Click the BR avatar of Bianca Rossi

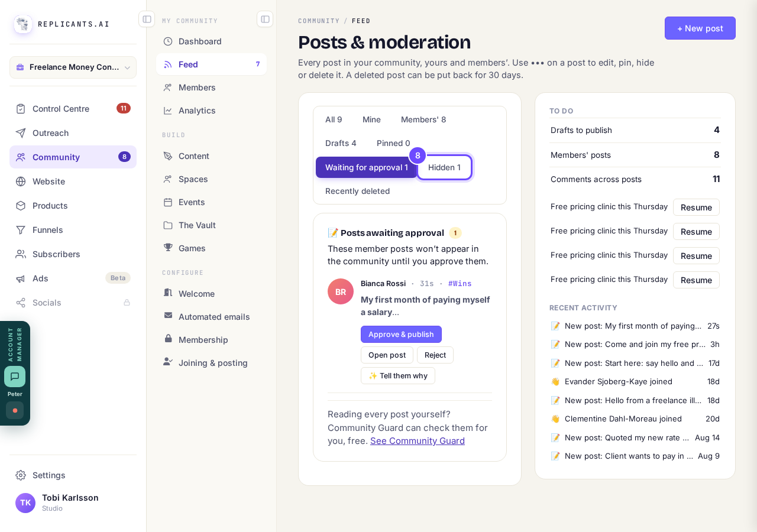pyautogui.click(x=341, y=291)
